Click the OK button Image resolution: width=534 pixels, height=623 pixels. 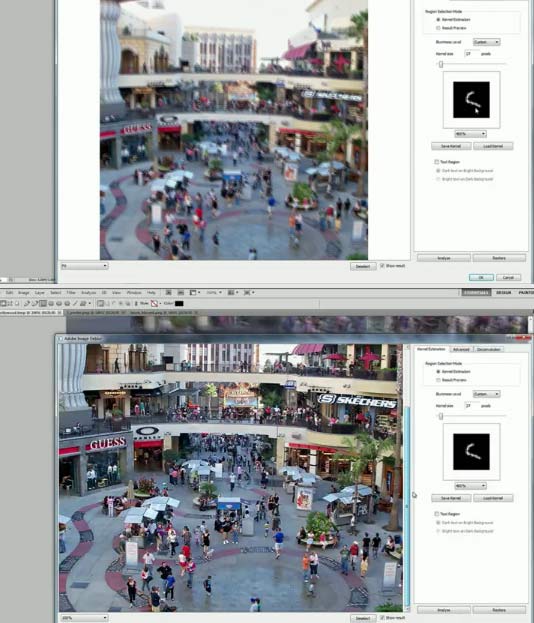(481, 277)
